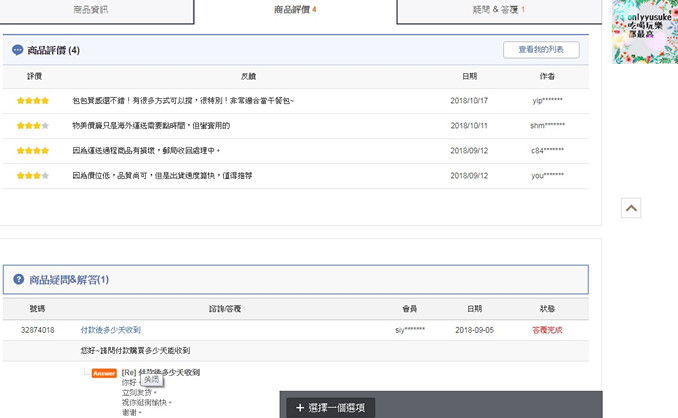Click the 狀態 column header in Q&A table
The image size is (678, 418).
pyautogui.click(x=547, y=309)
